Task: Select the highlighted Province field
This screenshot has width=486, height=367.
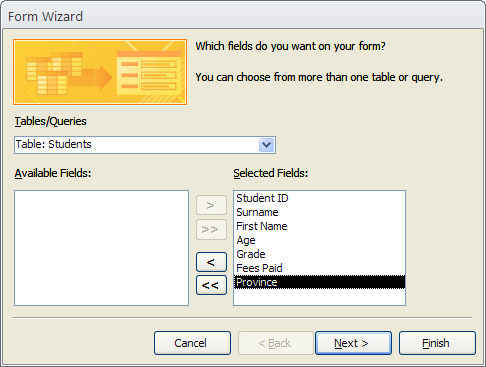Action: tap(319, 282)
